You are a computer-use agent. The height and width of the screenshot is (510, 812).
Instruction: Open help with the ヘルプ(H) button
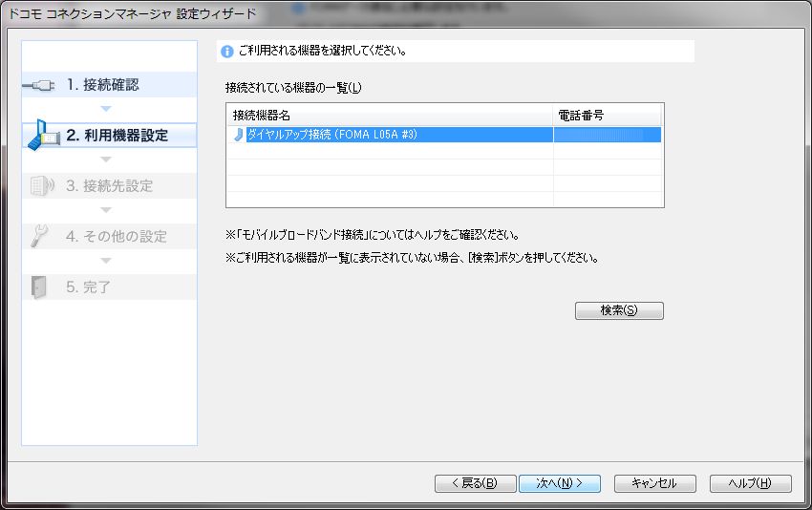coord(750,483)
